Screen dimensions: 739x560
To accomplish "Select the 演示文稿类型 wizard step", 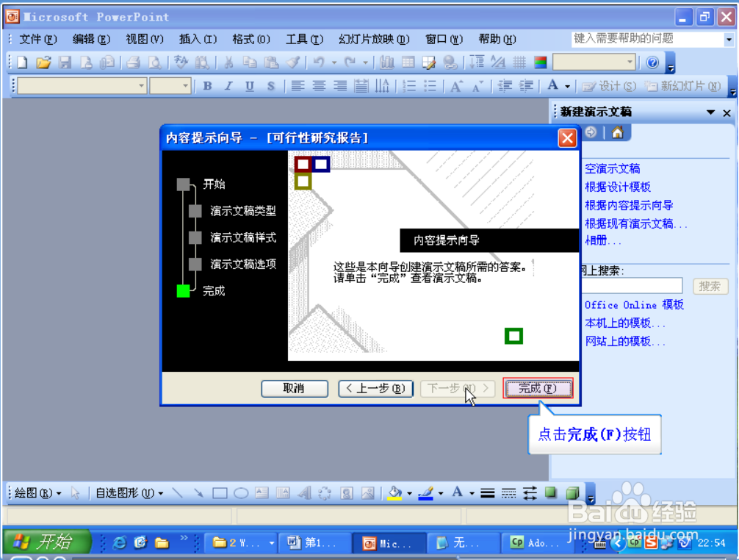I will point(242,211).
